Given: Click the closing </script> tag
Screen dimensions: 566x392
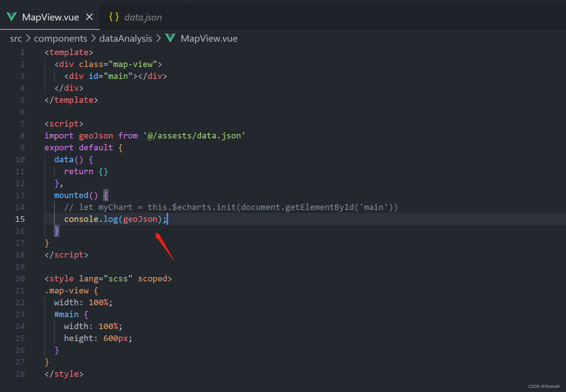Looking at the screenshot, I should click(66, 255).
